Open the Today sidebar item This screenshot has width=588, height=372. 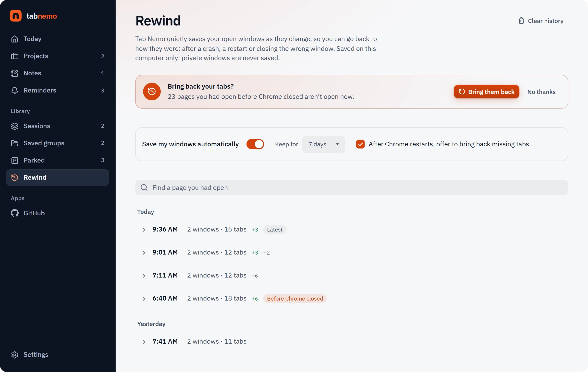[58, 39]
